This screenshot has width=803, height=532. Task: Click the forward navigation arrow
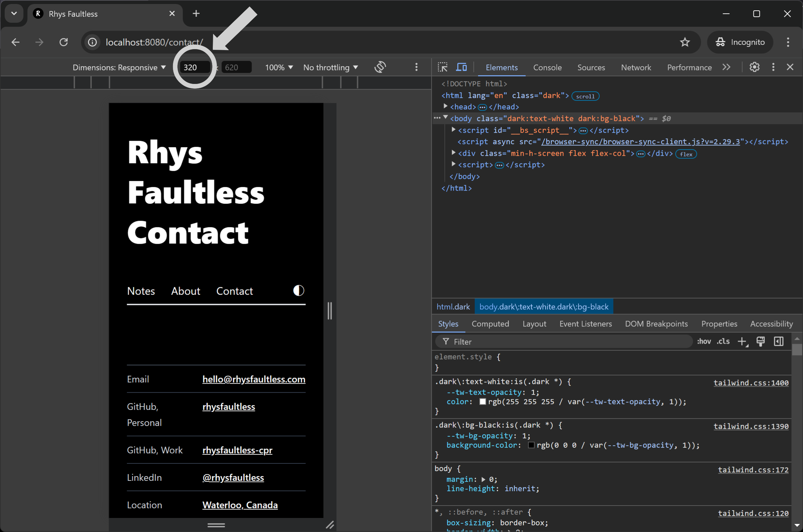pos(39,42)
